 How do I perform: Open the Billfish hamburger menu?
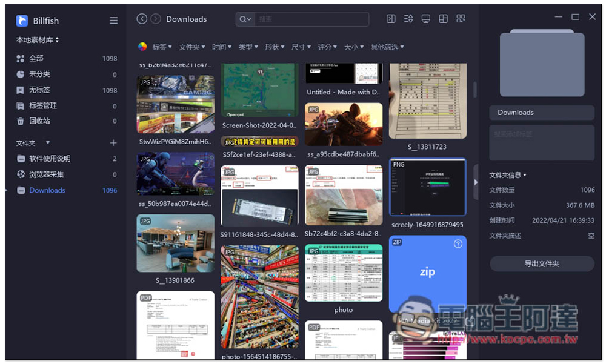(x=113, y=21)
